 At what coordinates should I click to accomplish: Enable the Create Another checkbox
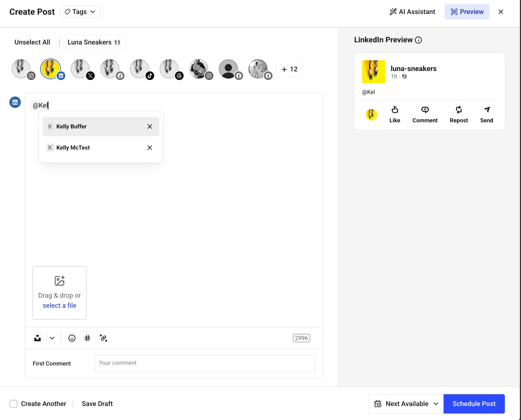pos(13,404)
